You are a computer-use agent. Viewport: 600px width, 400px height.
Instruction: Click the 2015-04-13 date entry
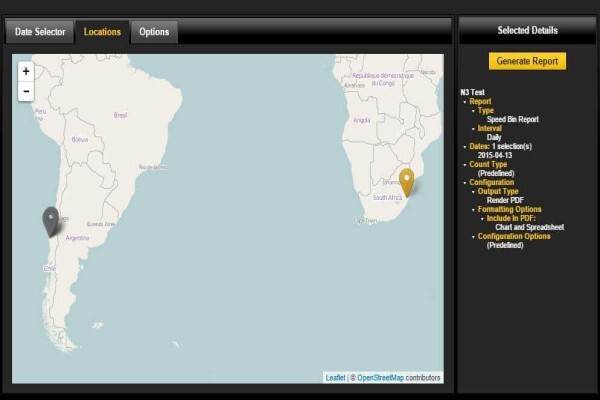click(495, 155)
